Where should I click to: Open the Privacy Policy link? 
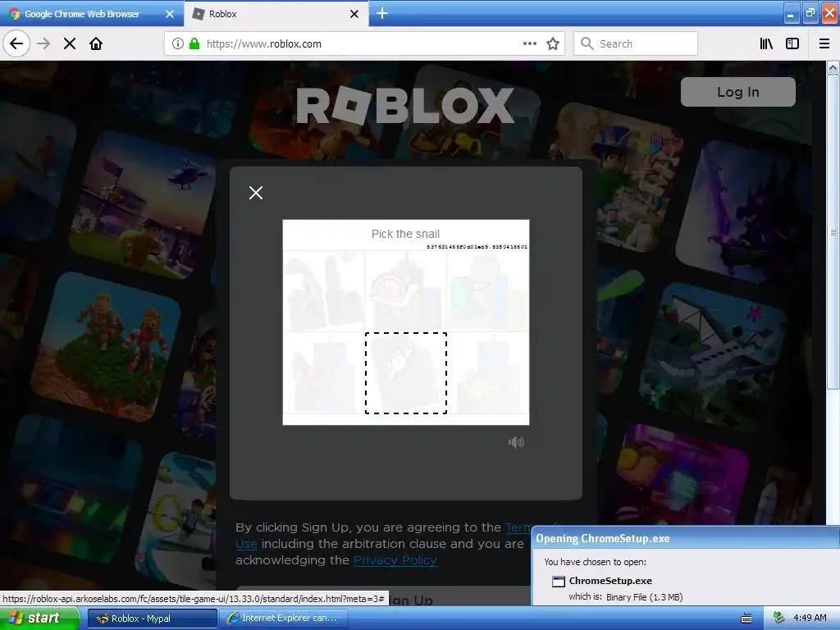395,559
